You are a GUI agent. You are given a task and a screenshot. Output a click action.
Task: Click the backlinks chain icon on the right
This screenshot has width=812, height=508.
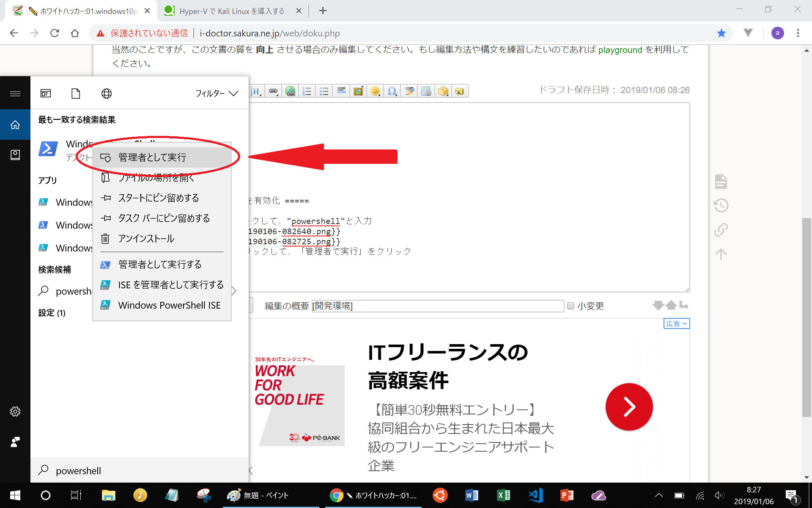[x=721, y=230]
